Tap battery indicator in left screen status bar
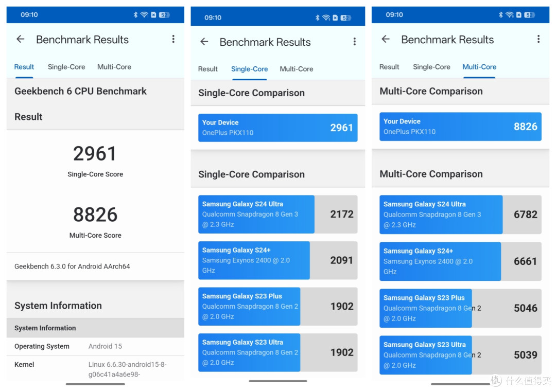This screenshot has height=392, width=556. [x=164, y=15]
